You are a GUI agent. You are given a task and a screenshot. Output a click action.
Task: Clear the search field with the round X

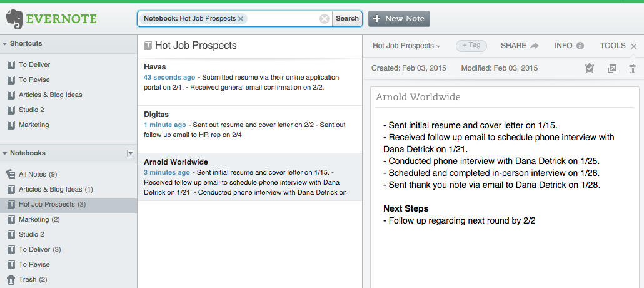[325, 19]
